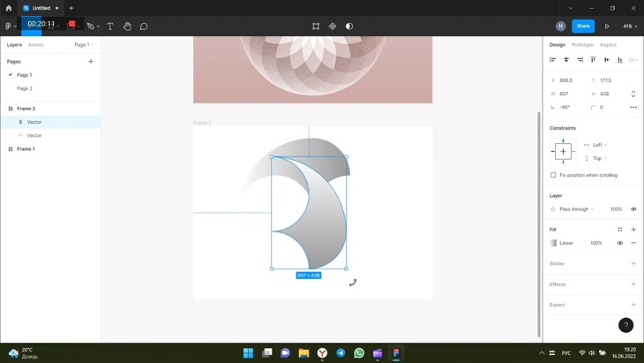The image size is (644, 363).
Task: Click the Align top icon
Action: (593, 60)
